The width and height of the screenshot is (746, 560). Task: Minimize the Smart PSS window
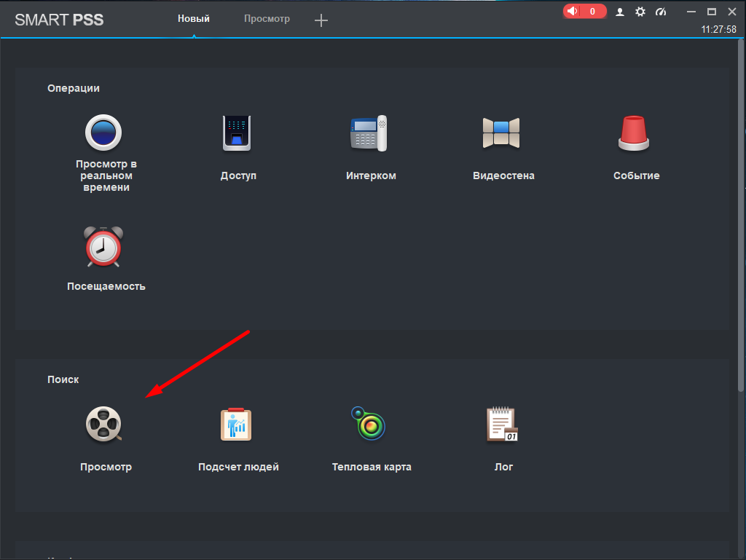tap(691, 12)
